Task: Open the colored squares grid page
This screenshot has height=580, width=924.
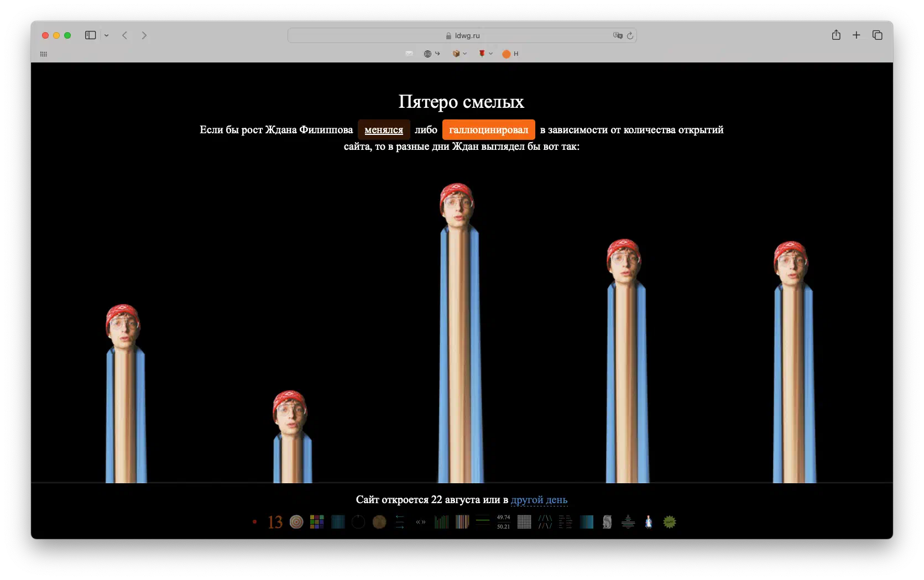Action: [x=317, y=522]
